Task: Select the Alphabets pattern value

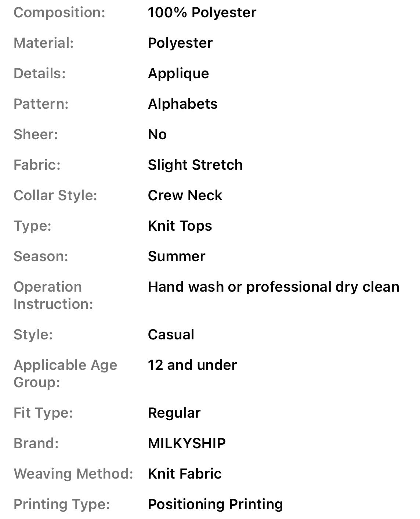Action: coord(182,104)
